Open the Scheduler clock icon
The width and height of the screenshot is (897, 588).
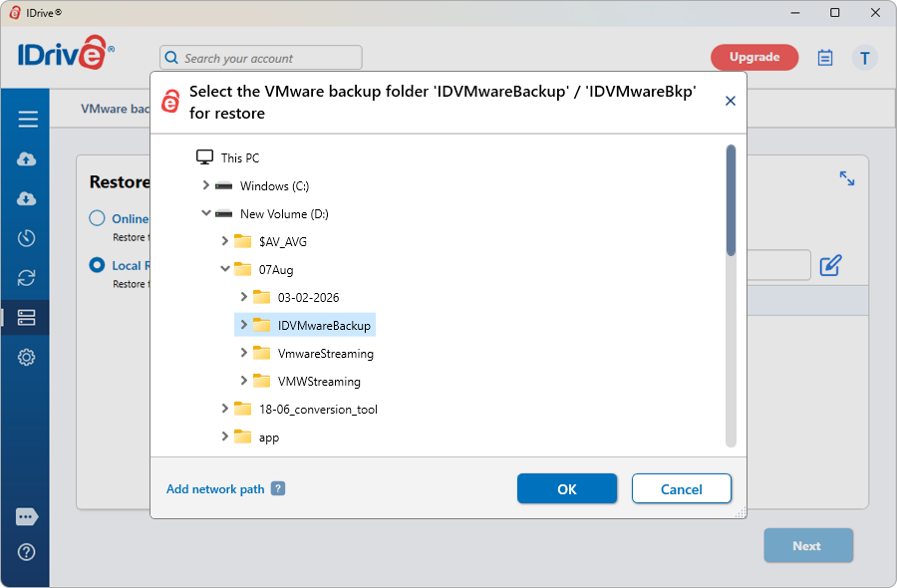coord(26,238)
